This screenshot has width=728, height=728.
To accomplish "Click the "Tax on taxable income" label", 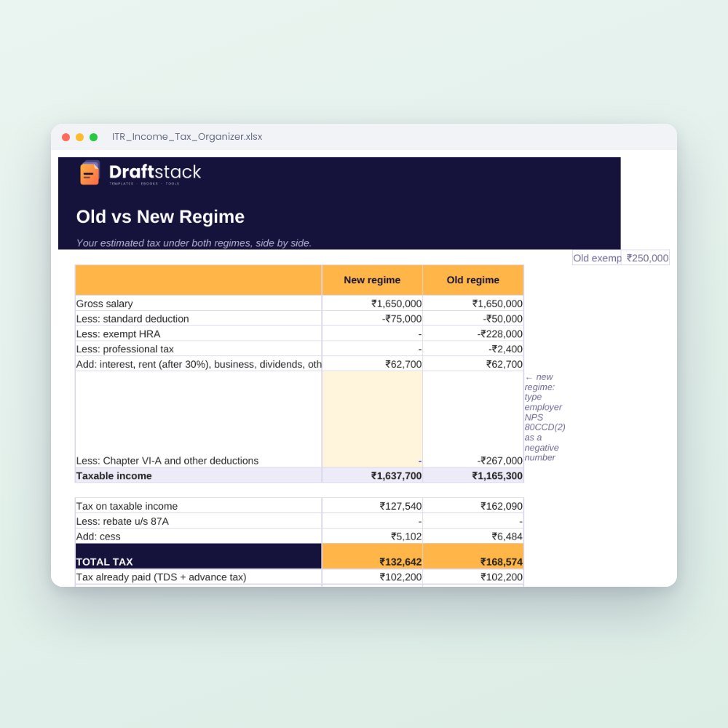I will (127, 506).
